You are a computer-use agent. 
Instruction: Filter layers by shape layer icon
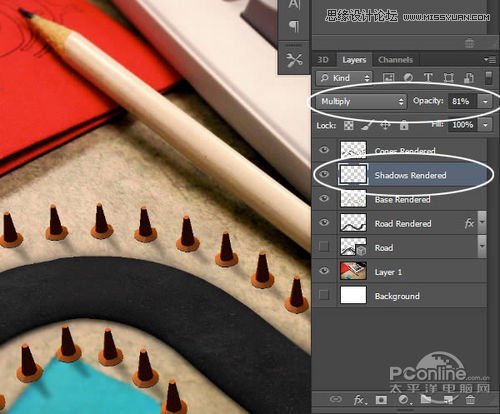(449, 78)
